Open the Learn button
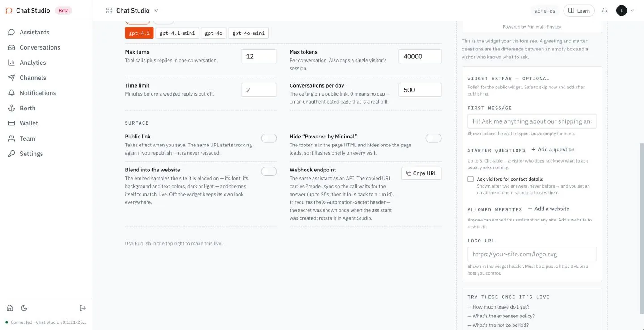Viewport: 644px width, 330px height. click(x=579, y=11)
